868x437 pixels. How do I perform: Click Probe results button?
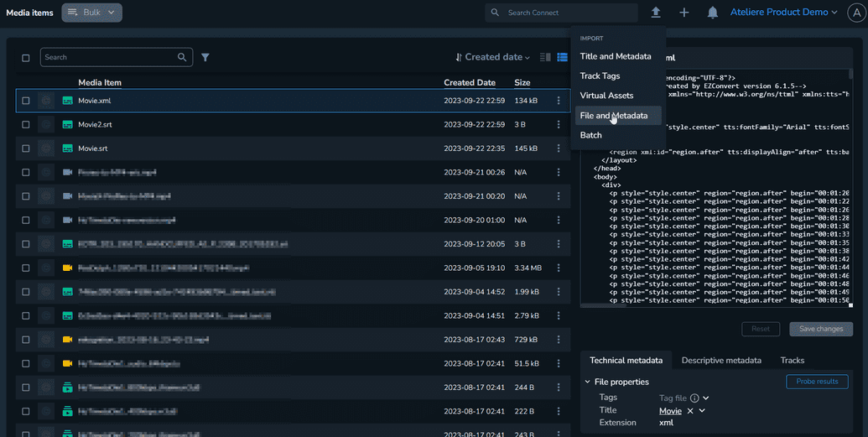click(x=817, y=382)
